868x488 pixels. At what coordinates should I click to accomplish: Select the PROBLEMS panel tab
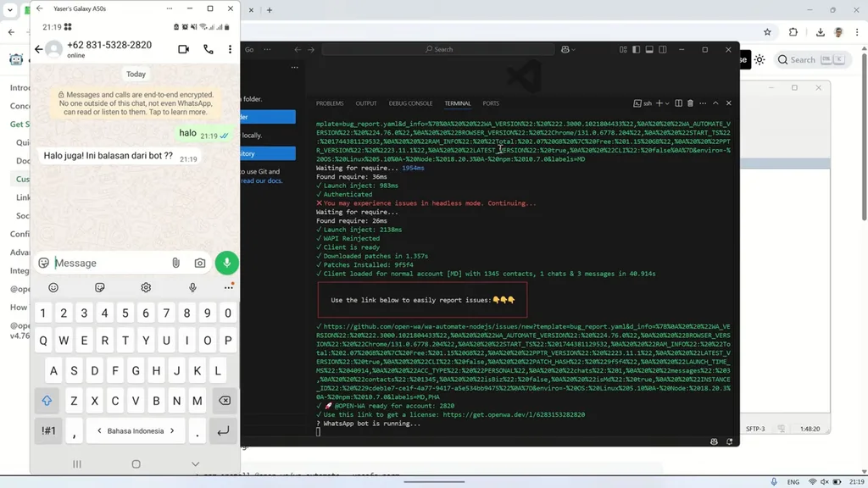(x=330, y=103)
